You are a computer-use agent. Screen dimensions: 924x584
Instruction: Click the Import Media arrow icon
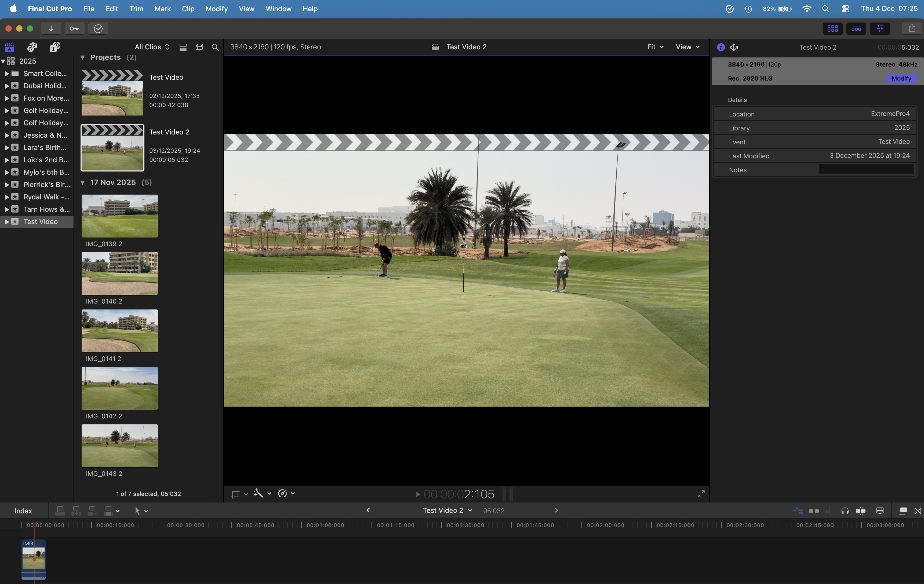tap(51, 28)
